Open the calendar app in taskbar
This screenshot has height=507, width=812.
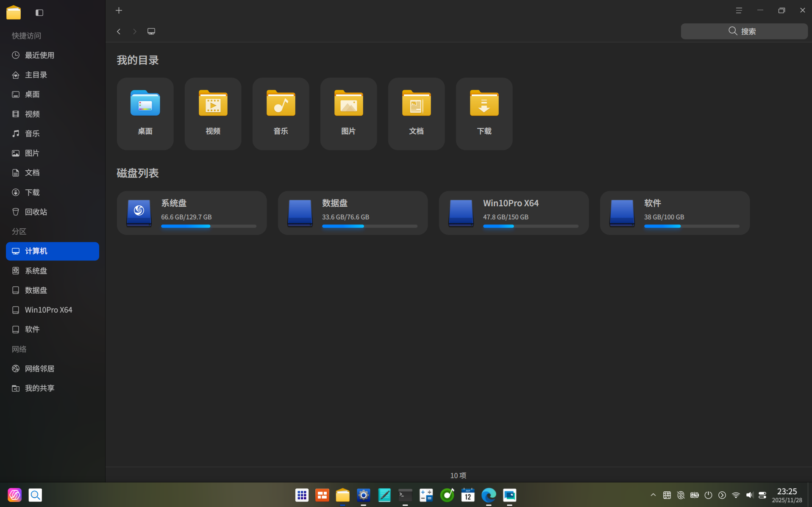[468, 495]
